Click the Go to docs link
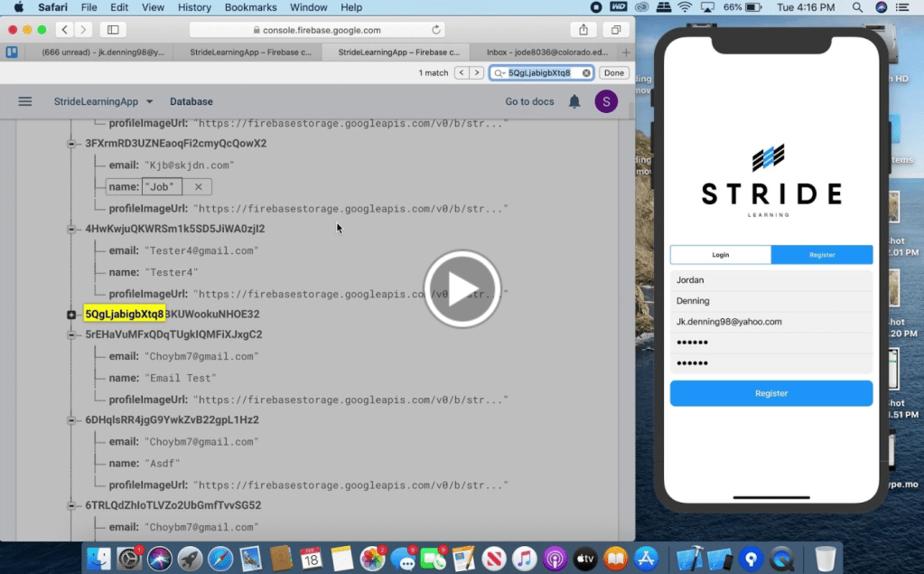The width and height of the screenshot is (924, 574). (x=529, y=101)
